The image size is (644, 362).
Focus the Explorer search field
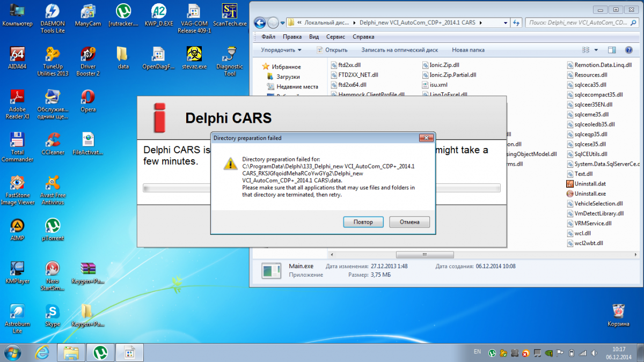click(x=582, y=23)
